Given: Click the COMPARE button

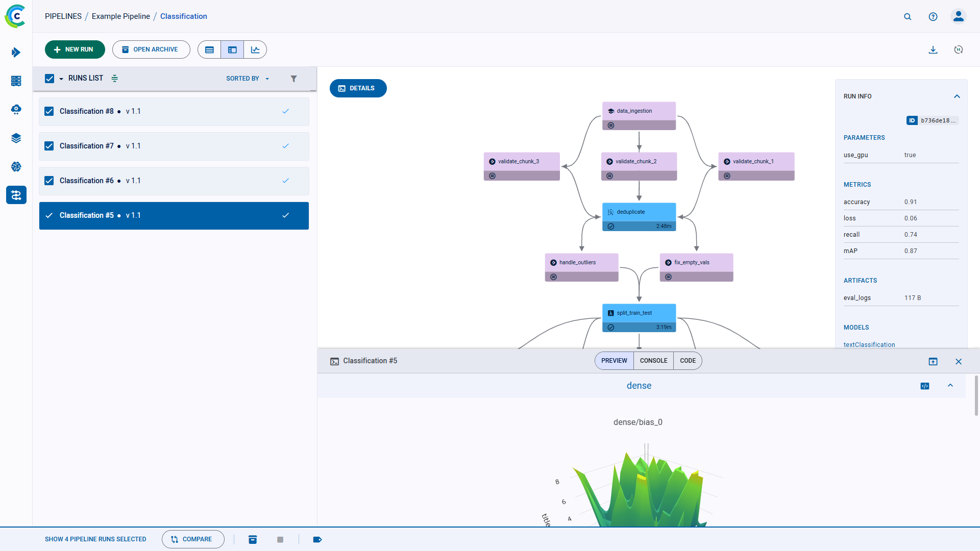Looking at the screenshot, I should [x=192, y=539].
